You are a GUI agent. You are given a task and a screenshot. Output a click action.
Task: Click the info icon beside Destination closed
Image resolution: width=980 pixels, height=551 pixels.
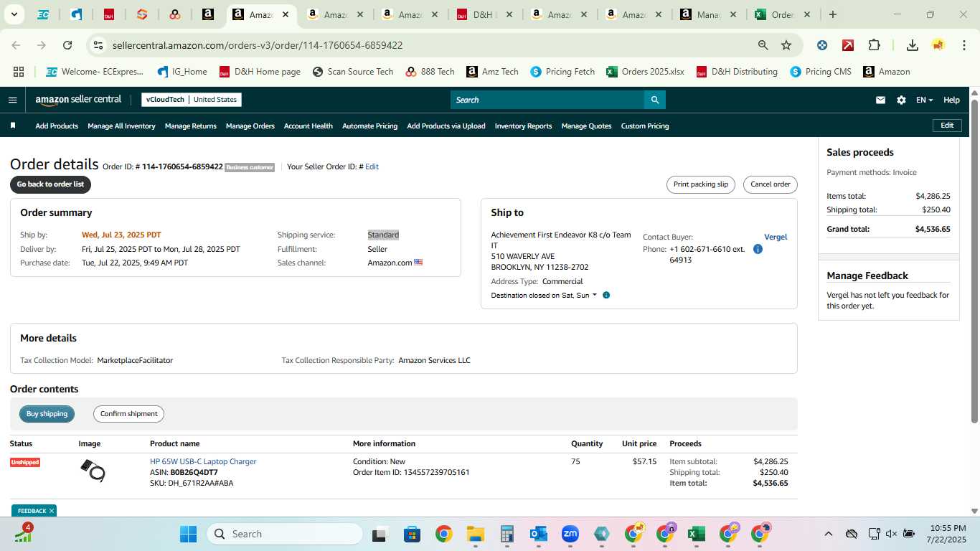606,295
